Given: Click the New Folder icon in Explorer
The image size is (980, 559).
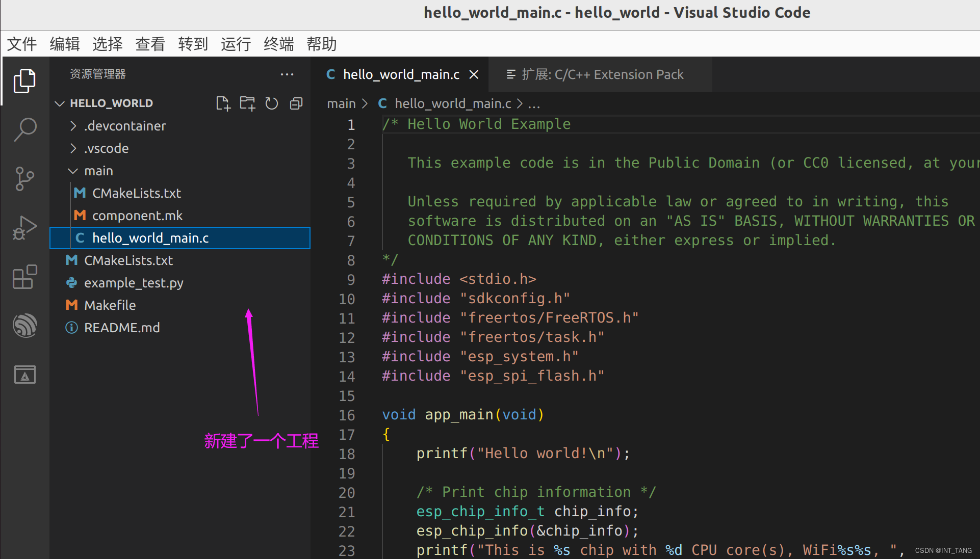Looking at the screenshot, I should point(247,103).
